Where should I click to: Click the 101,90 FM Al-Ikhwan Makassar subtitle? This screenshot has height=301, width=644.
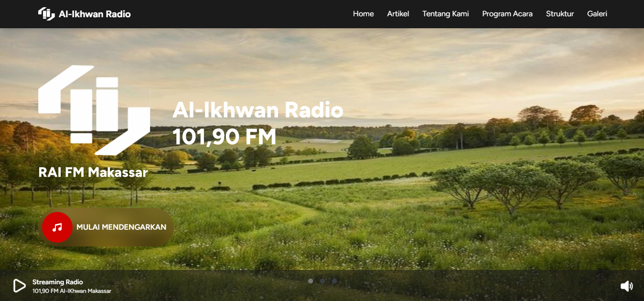[72, 291]
